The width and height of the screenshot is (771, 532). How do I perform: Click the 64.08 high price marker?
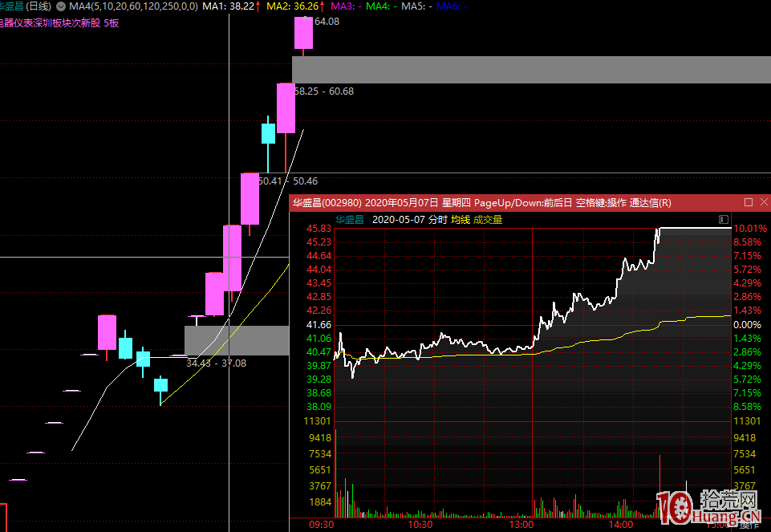tap(327, 22)
